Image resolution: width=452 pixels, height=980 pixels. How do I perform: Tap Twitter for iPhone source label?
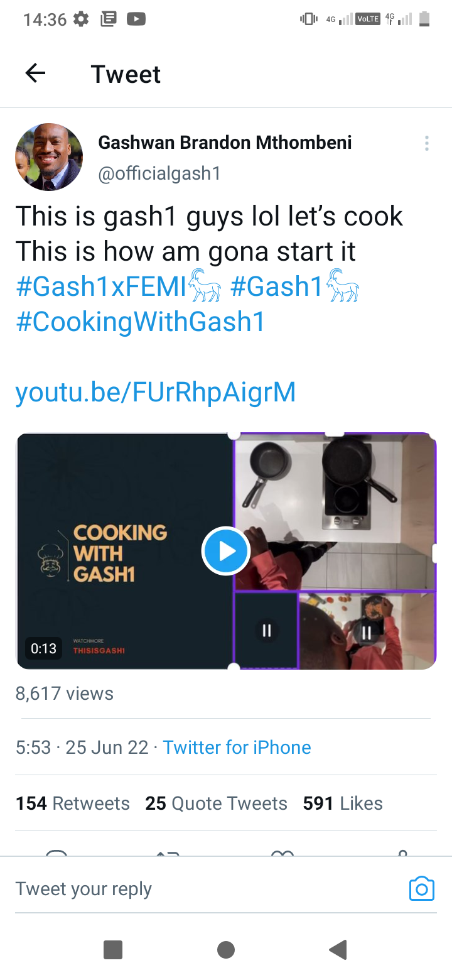pos(237,747)
